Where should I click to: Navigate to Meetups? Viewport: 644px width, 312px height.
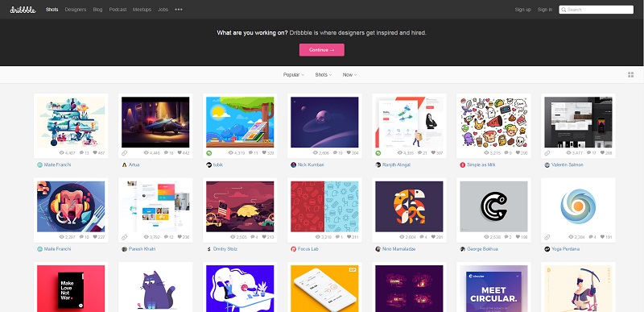[142, 10]
